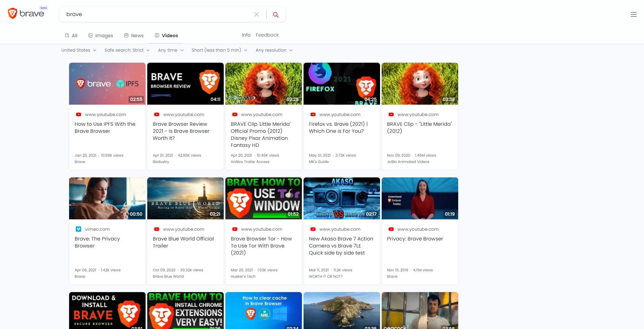
Task: Click the 00:50 duration badge
Action: pos(136,214)
